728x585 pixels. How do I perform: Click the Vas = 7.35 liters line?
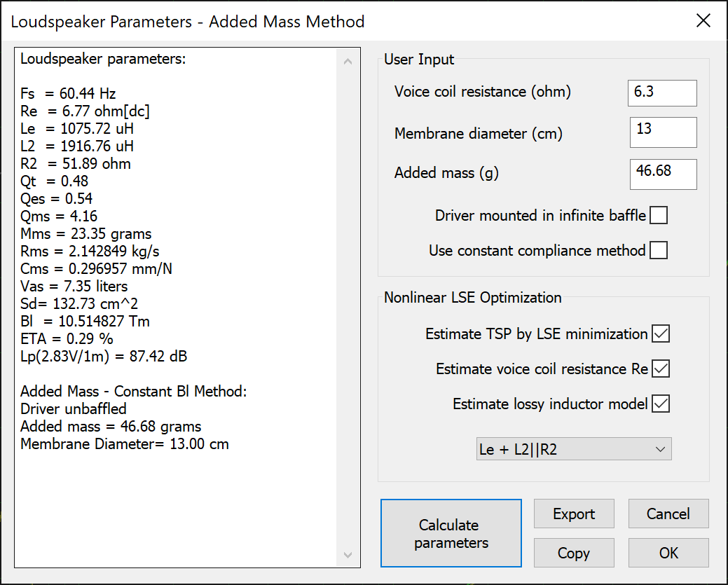tap(74, 287)
